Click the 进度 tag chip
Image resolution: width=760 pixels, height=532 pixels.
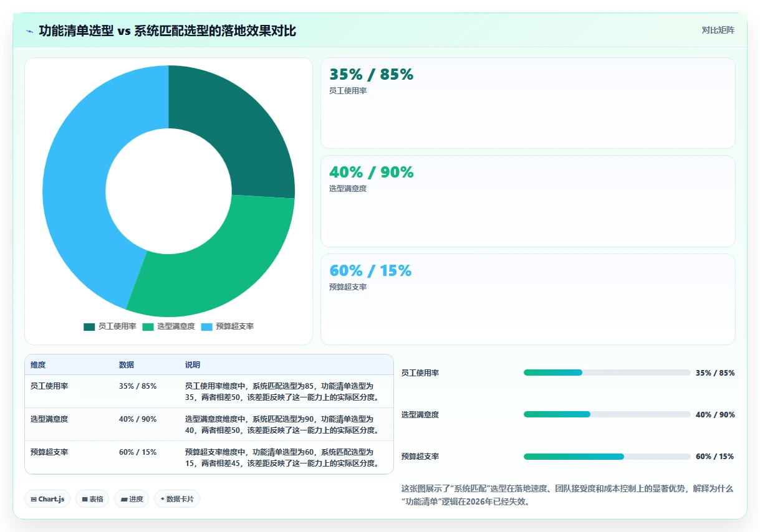tap(132, 499)
